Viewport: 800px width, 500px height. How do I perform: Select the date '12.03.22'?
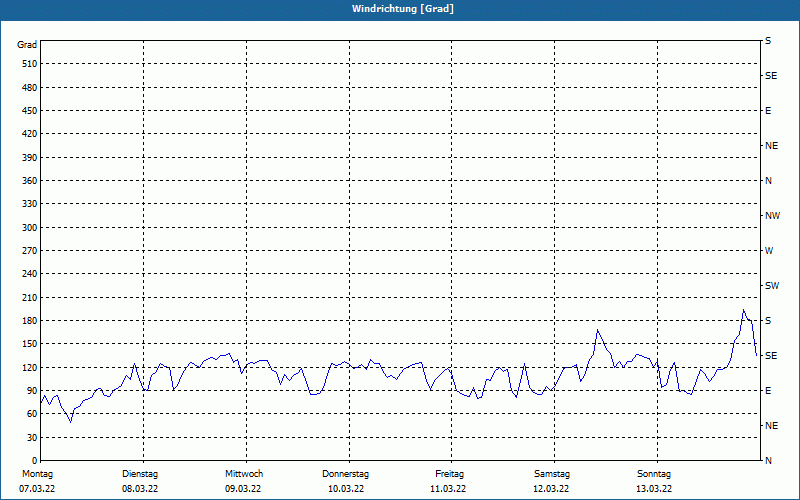(x=551, y=489)
